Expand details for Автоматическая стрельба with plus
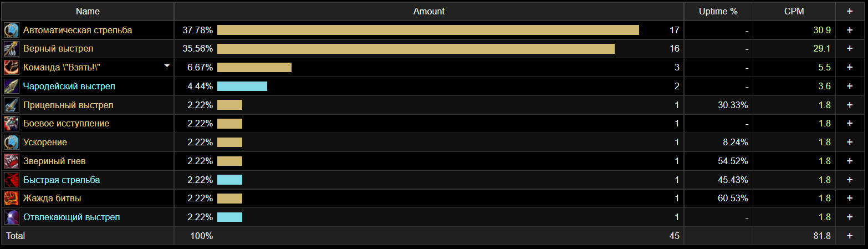 tap(849, 30)
